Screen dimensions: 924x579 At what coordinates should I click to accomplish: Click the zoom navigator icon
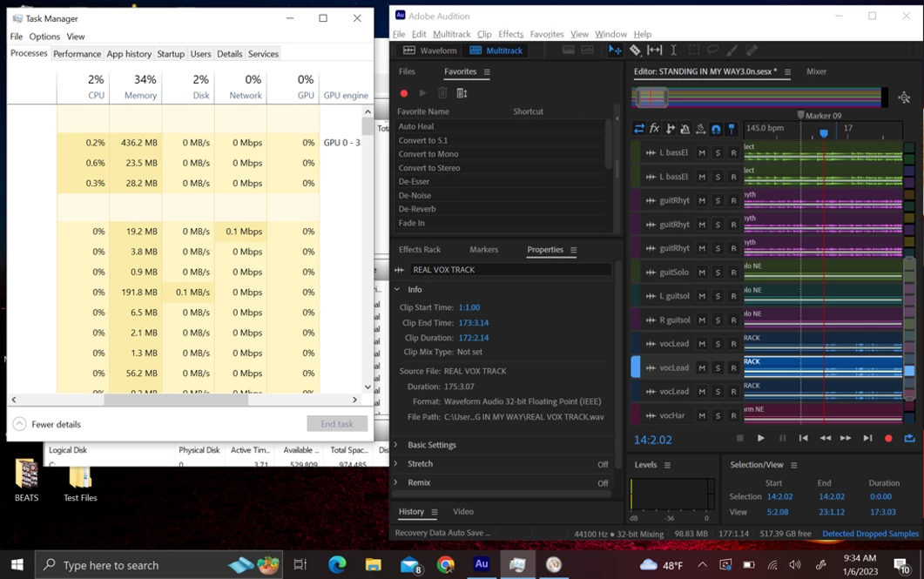coord(904,98)
